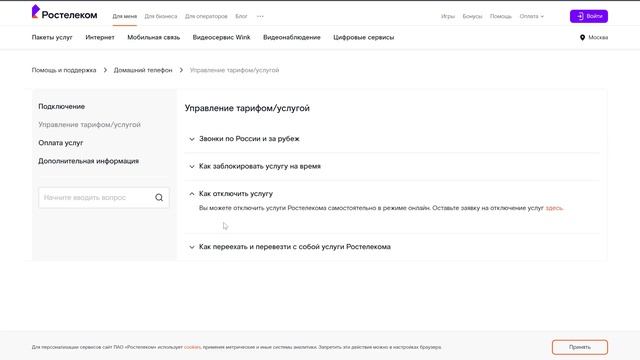The height and width of the screenshot is (360, 640).
Task: Open the Мобильная связь menu item
Action: pyautogui.click(x=153, y=37)
